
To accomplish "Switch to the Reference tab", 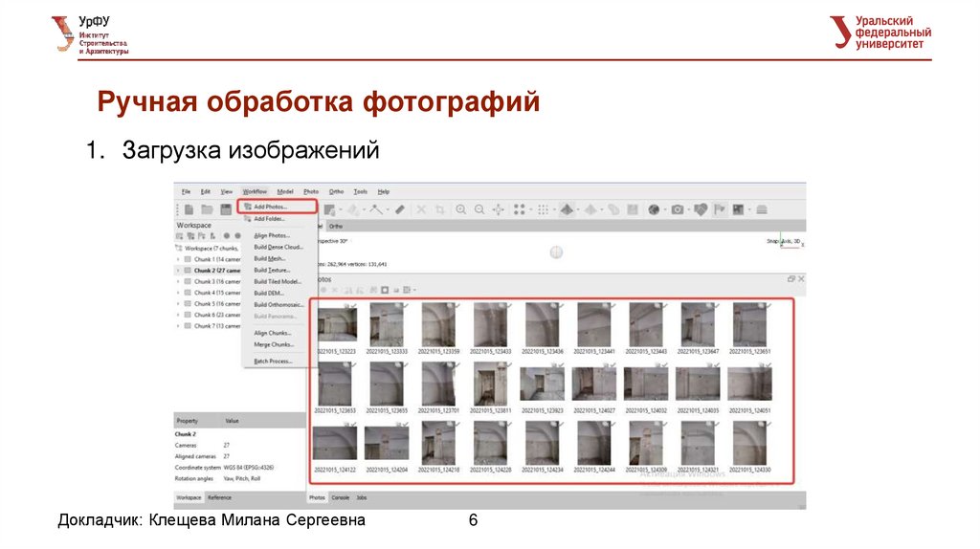I will click(x=219, y=497).
